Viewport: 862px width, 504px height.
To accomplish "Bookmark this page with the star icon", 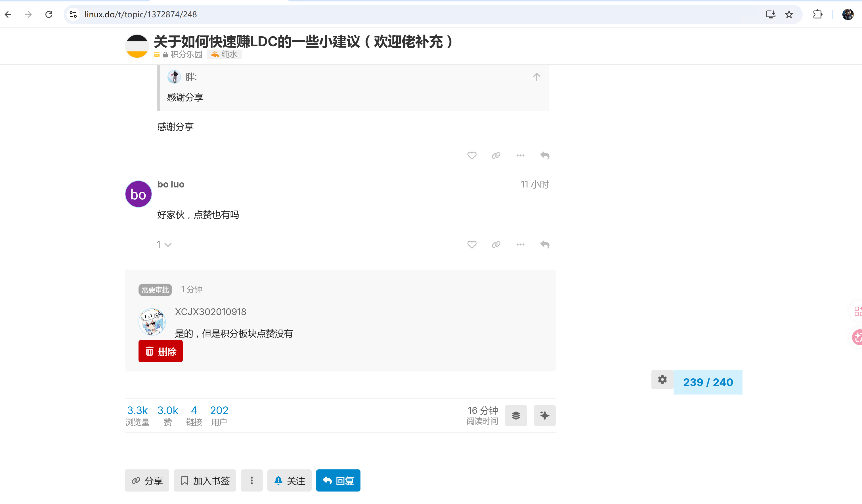I will pos(789,14).
